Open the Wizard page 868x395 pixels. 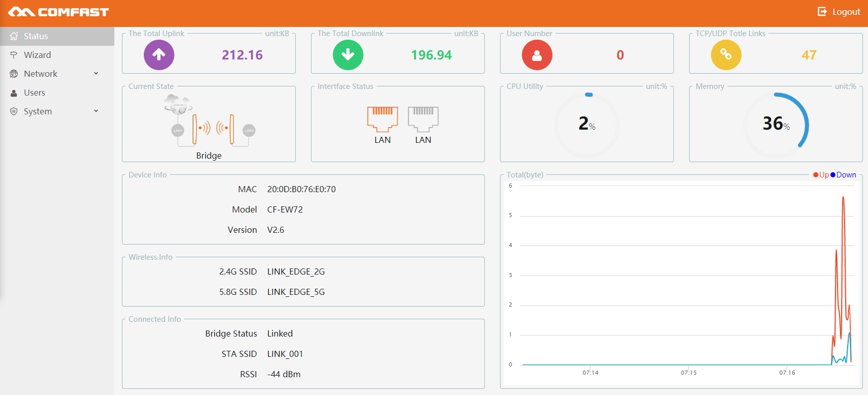click(x=37, y=55)
